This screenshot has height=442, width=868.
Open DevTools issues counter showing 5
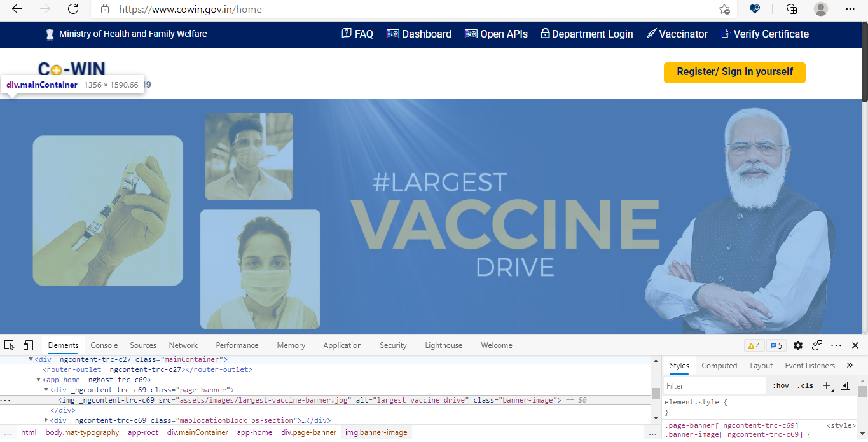pyautogui.click(x=776, y=345)
